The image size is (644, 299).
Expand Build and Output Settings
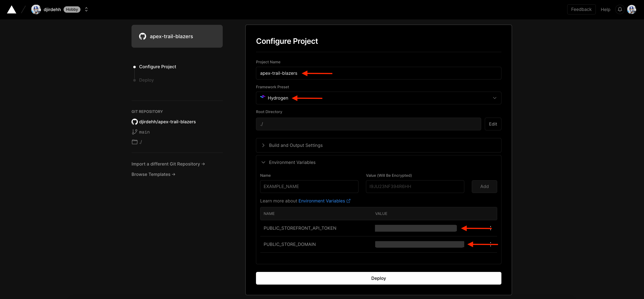point(379,145)
